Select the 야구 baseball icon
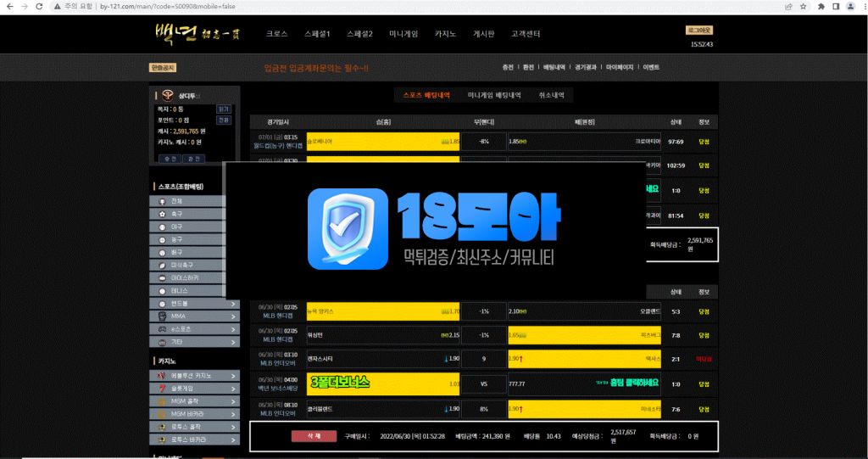The height and width of the screenshot is (459, 868). 162,227
